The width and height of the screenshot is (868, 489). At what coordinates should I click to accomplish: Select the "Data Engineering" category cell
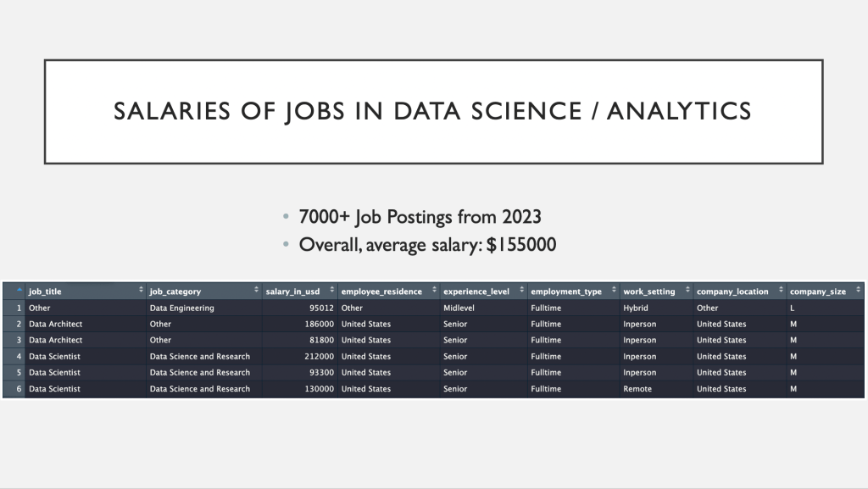(x=181, y=308)
